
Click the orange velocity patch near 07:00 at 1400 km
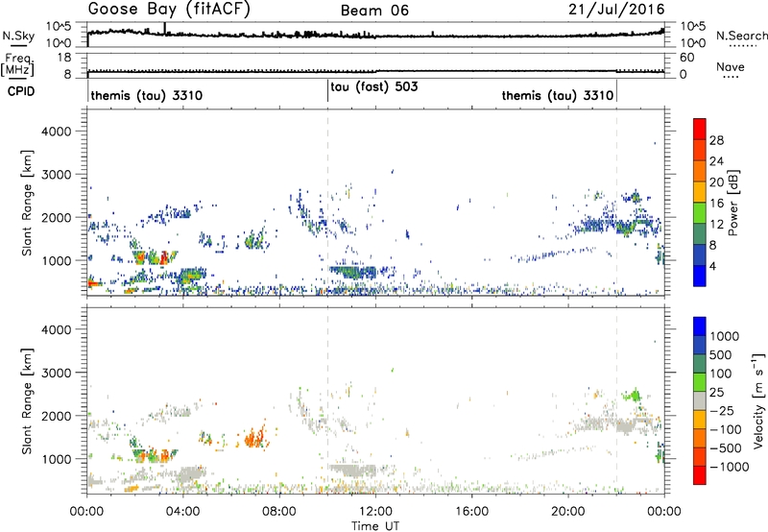click(x=253, y=437)
